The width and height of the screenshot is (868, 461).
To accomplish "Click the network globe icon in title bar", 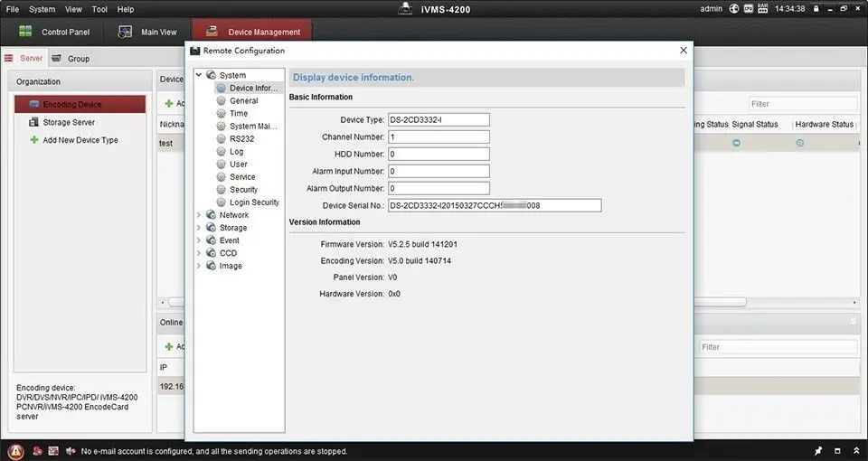I will (x=734, y=8).
